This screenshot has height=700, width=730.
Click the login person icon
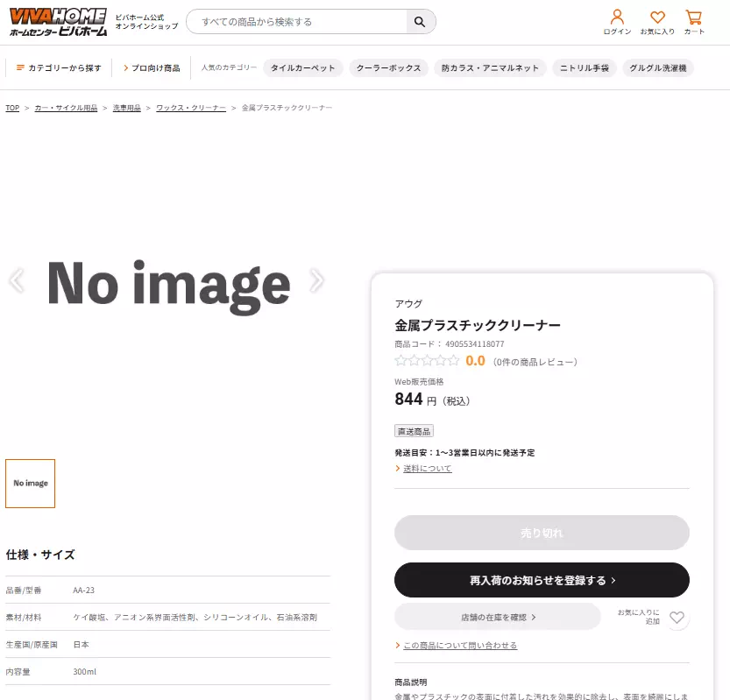click(x=617, y=18)
